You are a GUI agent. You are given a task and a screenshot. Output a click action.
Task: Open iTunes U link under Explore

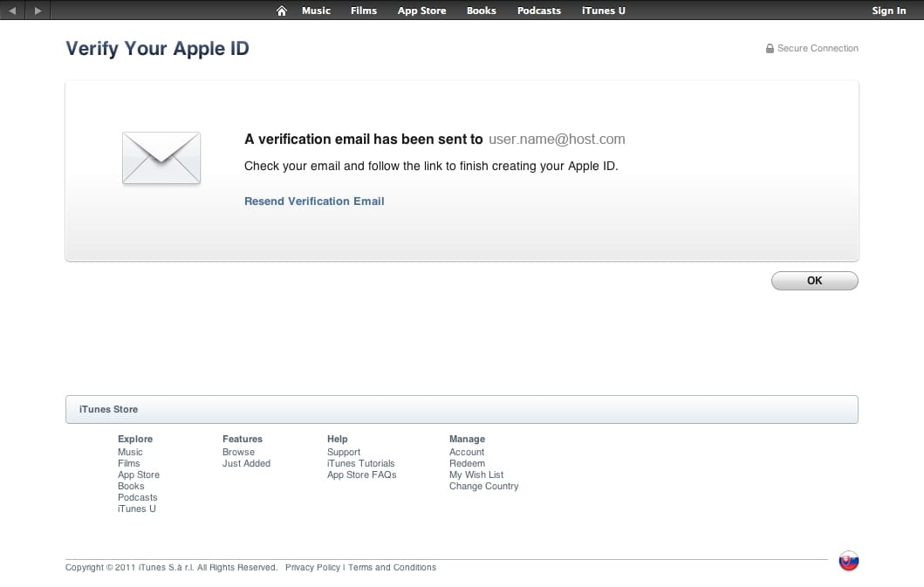(137, 509)
